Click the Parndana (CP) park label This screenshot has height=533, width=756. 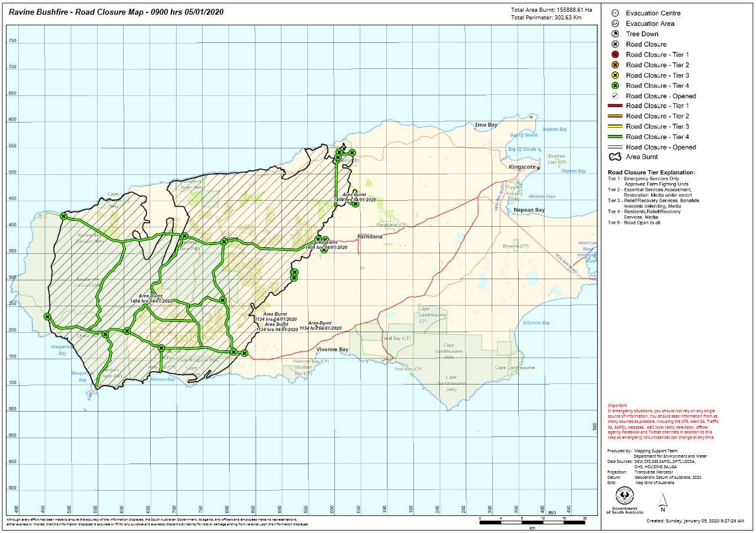tap(392, 224)
